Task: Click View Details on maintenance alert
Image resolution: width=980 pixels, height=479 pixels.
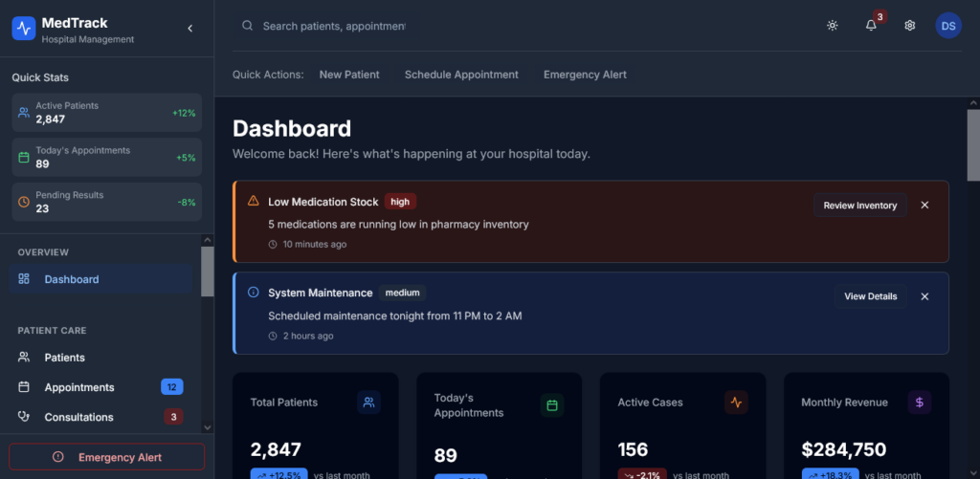Action: click(x=870, y=296)
